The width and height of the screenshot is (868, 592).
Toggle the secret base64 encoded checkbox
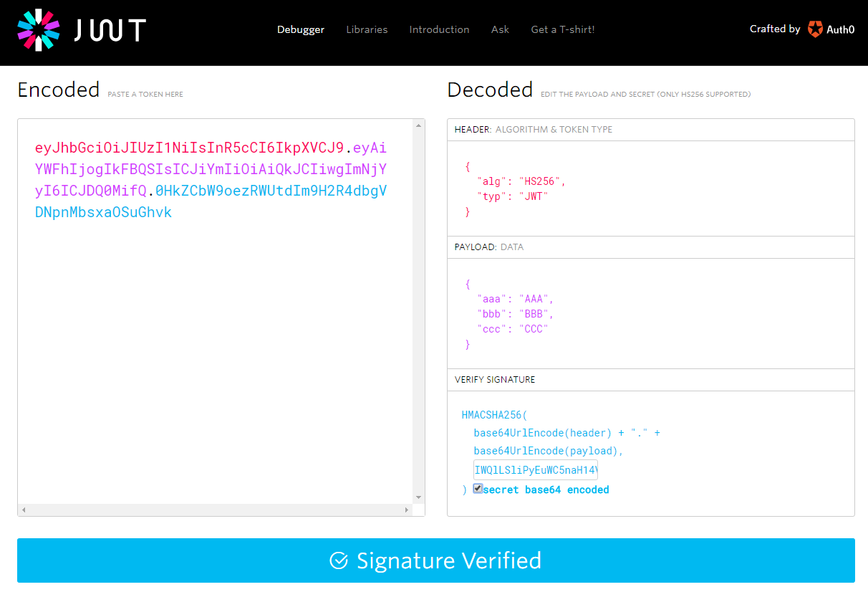click(x=478, y=489)
